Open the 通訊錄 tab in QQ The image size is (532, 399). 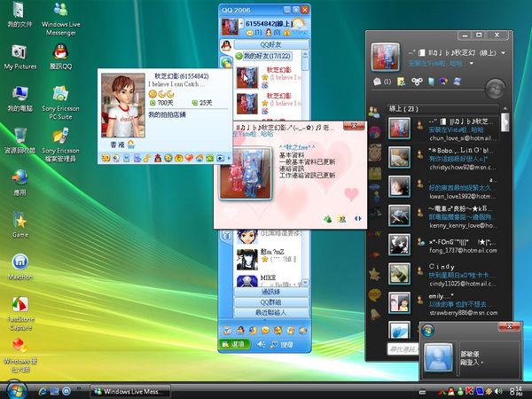(x=270, y=292)
